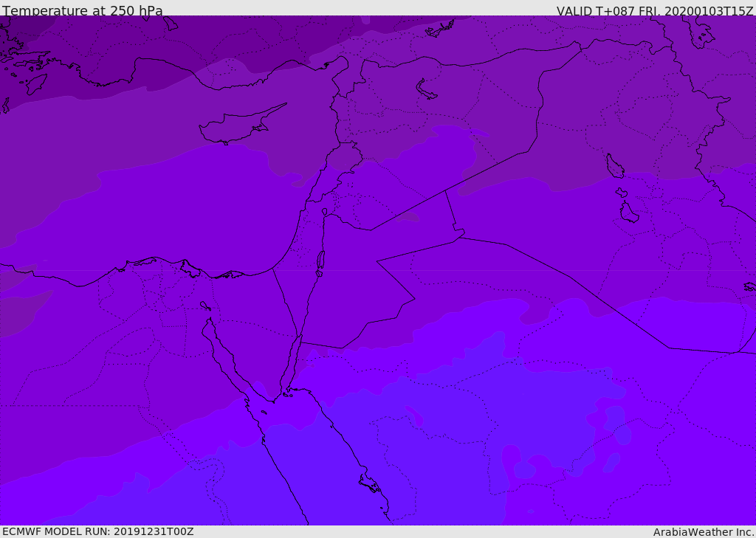Click the 'ECMWF MODEL RUN: 20191231T00Z' label
The image size is (756, 538).
[x=98, y=531]
